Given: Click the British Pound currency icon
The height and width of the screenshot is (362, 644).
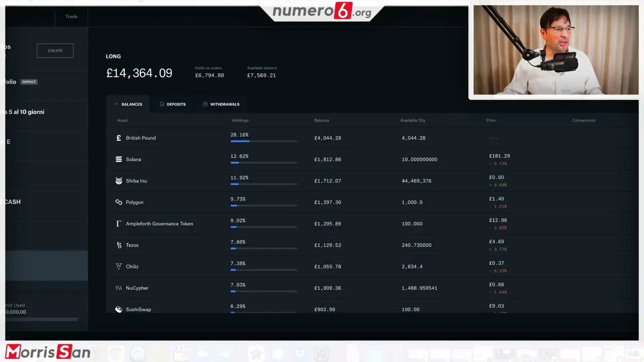Looking at the screenshot, I should (x=119, y=138).
